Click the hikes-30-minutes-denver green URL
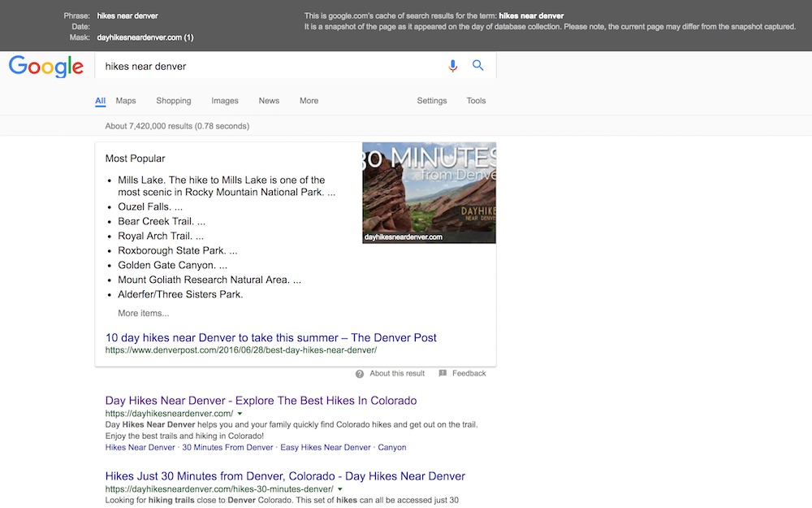Viewport: 812px width, 508px height. 219,488
